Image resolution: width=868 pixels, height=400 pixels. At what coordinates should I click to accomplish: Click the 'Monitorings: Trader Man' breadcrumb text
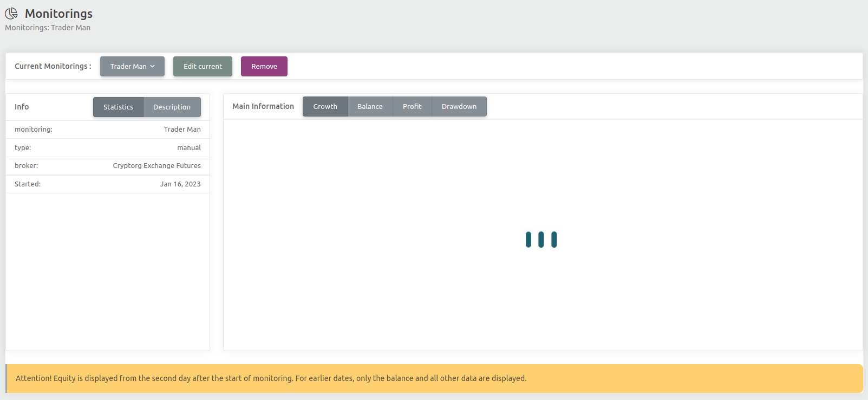pyautogui.click(x=48, y=28)
